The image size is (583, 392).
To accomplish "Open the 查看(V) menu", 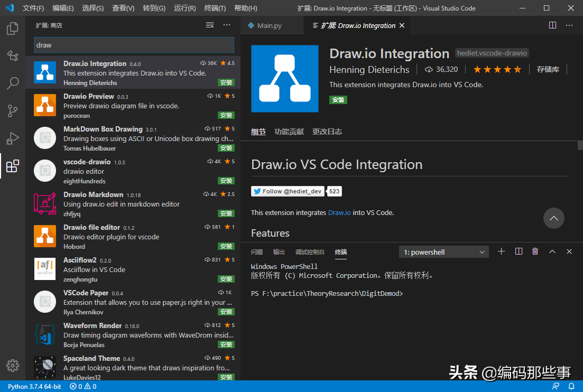I will (x=124, y=8).
